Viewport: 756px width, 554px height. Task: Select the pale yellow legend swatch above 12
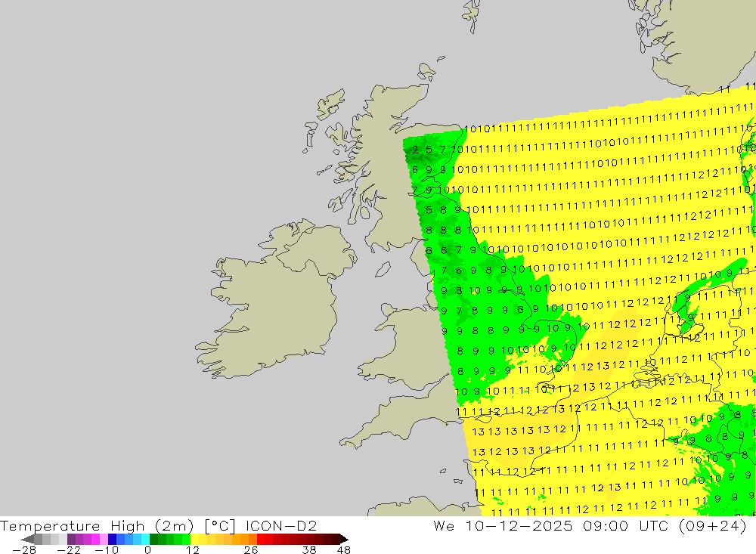tap(194, 539)
